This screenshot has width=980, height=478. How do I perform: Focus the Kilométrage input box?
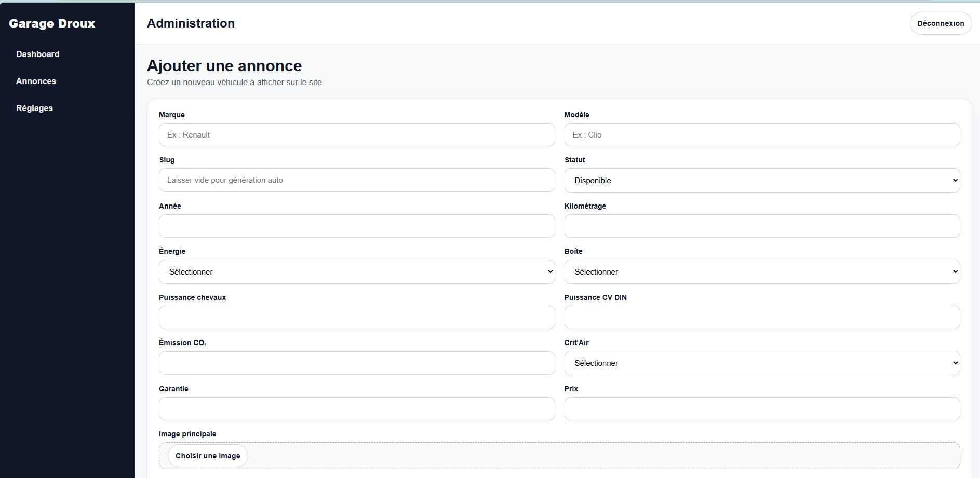click(761, 226)
